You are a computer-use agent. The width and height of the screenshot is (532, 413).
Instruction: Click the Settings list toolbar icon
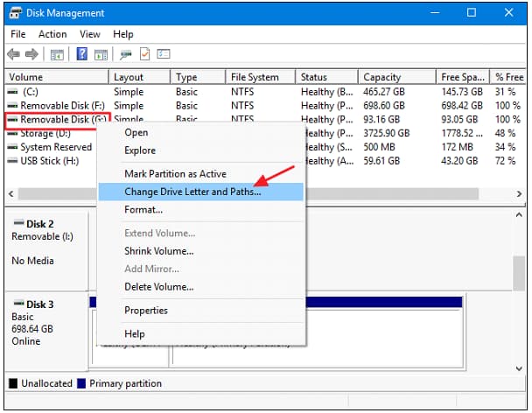click(x=164, y=54)
